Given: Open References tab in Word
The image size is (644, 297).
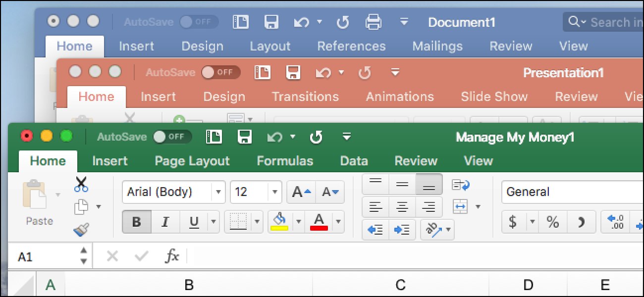Looking at the screenshot, I should click(351, 46).
